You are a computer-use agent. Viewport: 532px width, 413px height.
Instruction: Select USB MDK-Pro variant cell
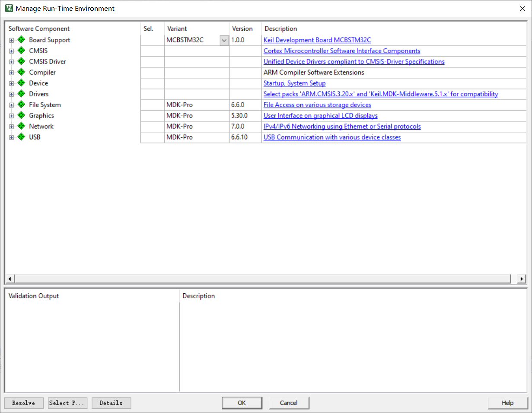point(197,137)
